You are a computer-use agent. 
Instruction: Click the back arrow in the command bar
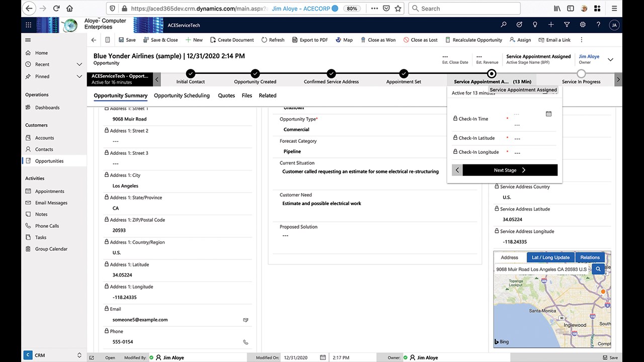(x=94, y=40)
